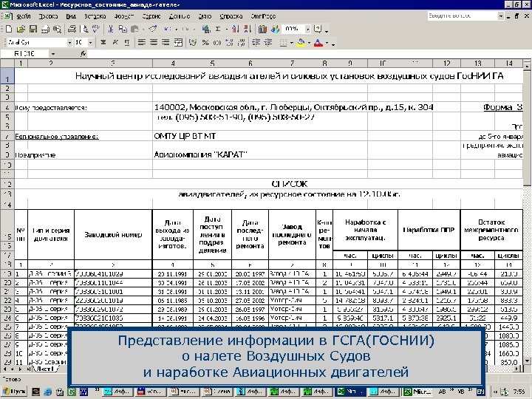Increase decimal places icon
532x399 pixels.
coord(229,42)
